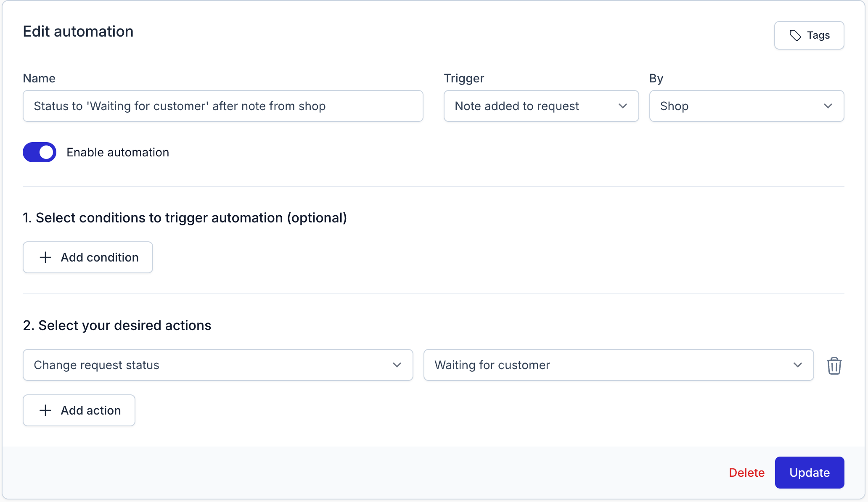Viewport: 868px width, 502px height.
Task: Click the chevron in 'Waiting for customer' dropdown
Action: click(x=797, y=365)
